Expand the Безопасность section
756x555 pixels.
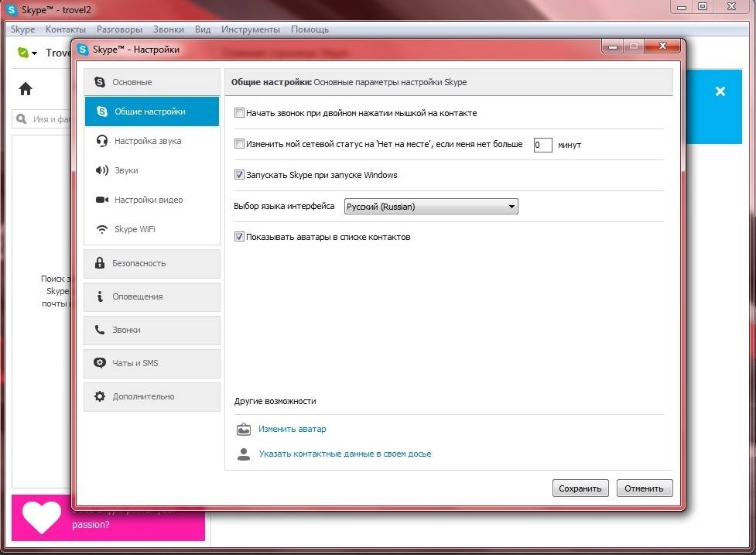tap(152, 263)
